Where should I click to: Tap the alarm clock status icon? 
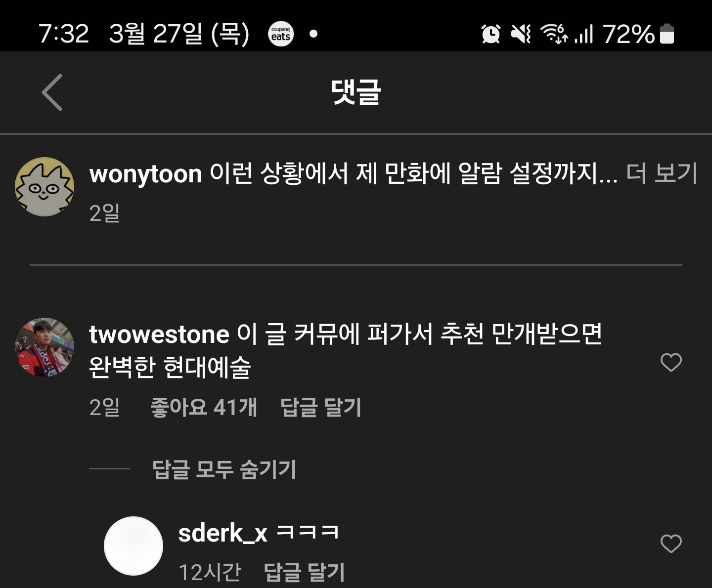point(490,34)
